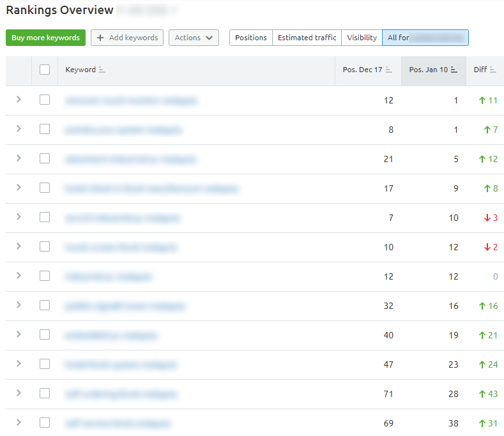Expand the row with diff up 12

[19, 158]
